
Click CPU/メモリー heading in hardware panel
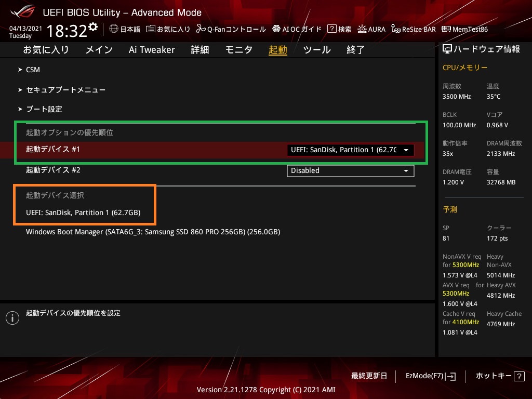tap(464, 68)
